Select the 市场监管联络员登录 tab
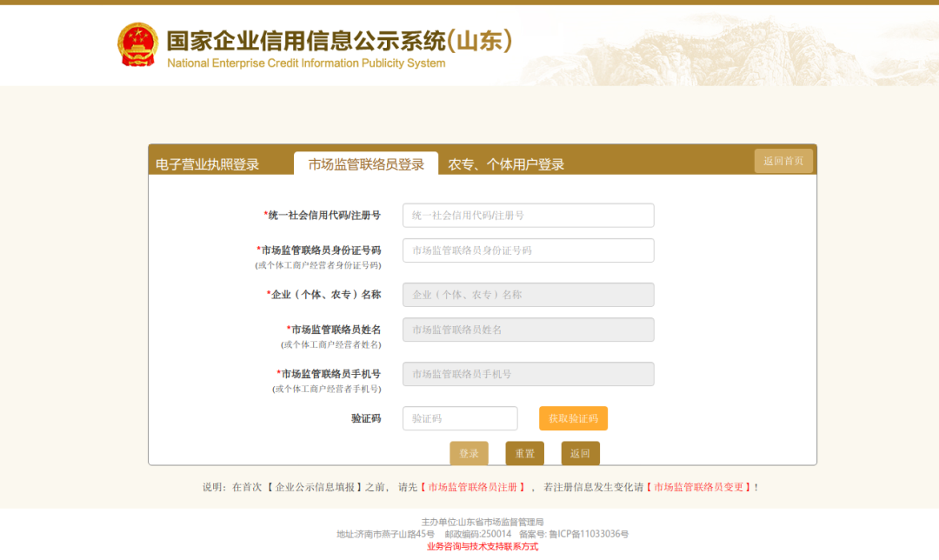 (366, 164)
